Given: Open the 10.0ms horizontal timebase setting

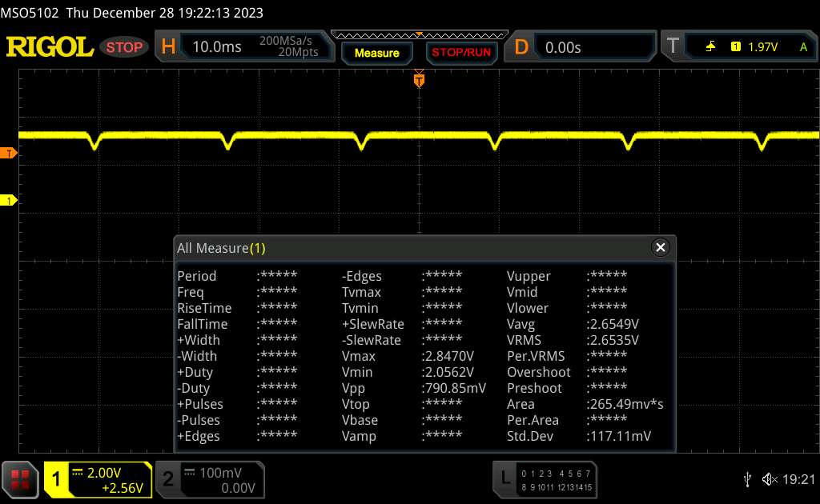Looking at the screenshot, I should (217, 47).
